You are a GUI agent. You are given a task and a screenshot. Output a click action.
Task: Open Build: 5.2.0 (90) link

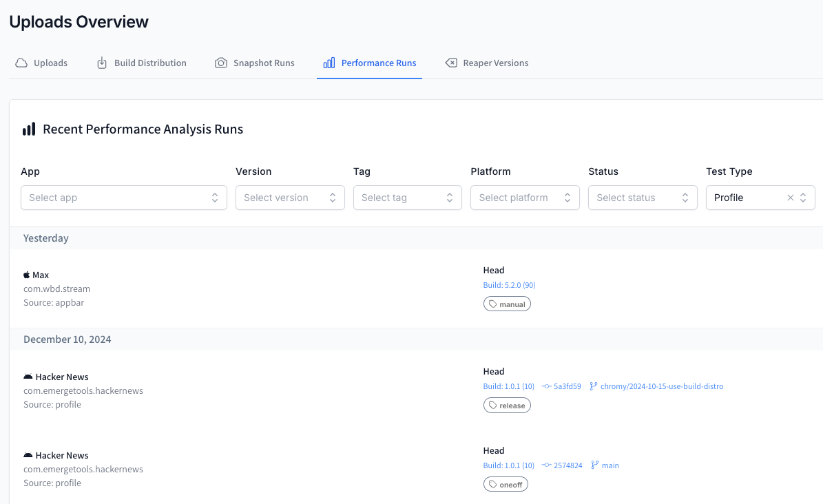click(x=509, y=285)
